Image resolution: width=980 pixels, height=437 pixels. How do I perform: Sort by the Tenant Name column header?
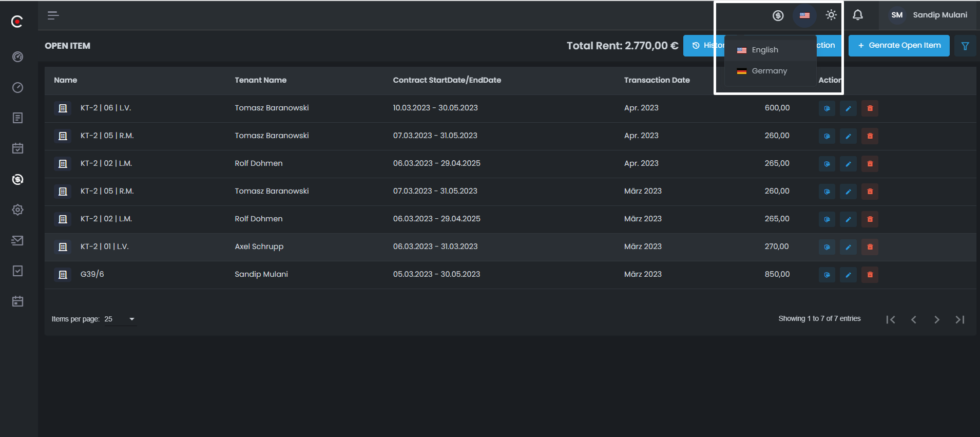click(x=260, y=80)
